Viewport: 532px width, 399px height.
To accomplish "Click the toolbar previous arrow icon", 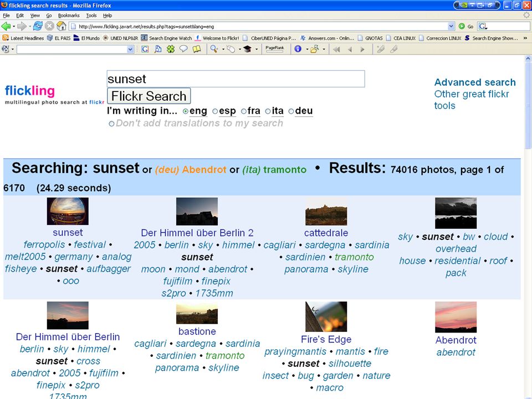I will 350,49.
